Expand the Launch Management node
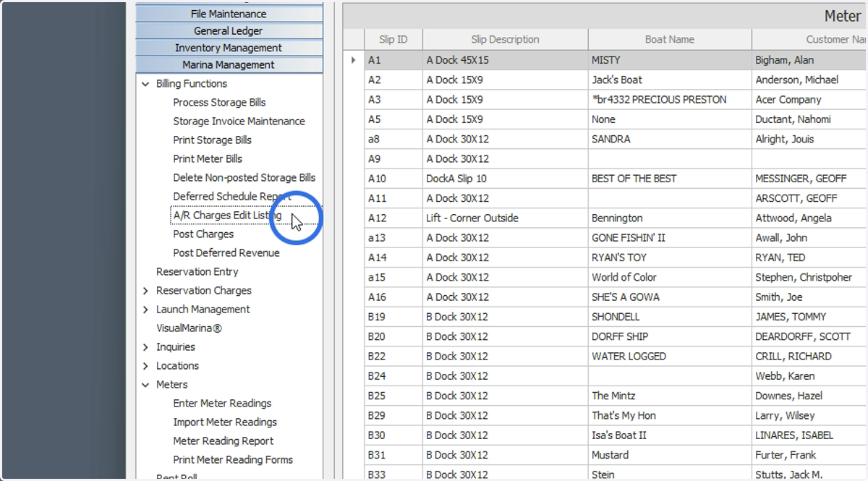 [x=146, y=310]
